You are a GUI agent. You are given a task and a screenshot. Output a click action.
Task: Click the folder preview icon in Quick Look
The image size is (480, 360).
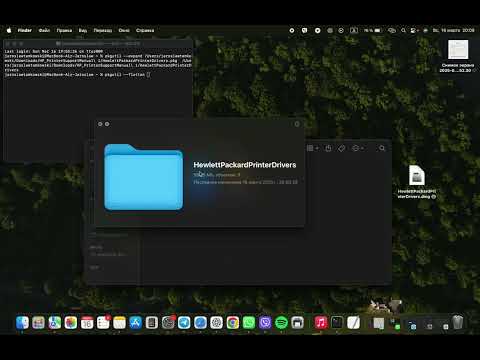click(x=144, y=177)
